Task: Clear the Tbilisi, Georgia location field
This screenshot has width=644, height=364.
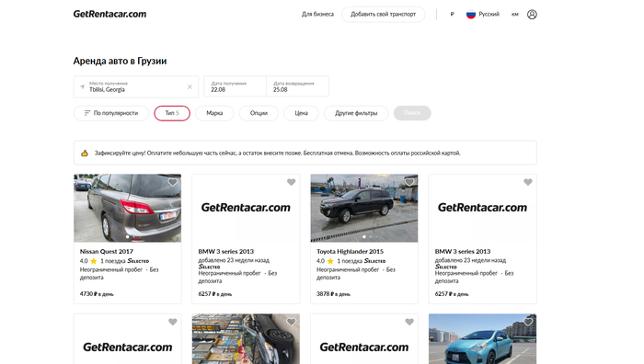Action: pos(190,87)
